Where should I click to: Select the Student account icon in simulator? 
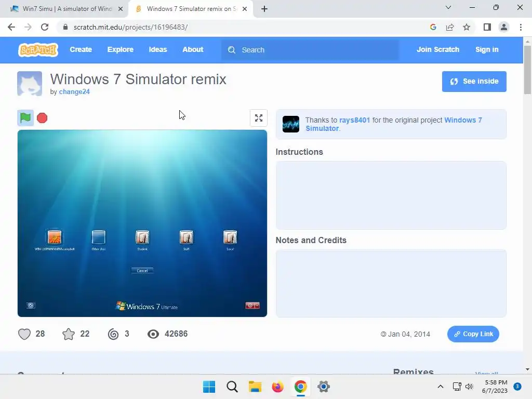click(x=142, y=237)
